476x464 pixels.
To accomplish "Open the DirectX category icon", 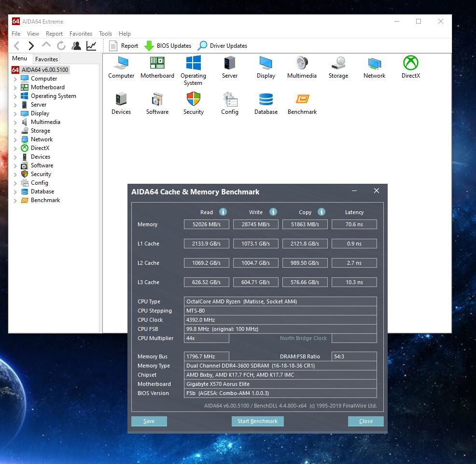I will 411,68.
